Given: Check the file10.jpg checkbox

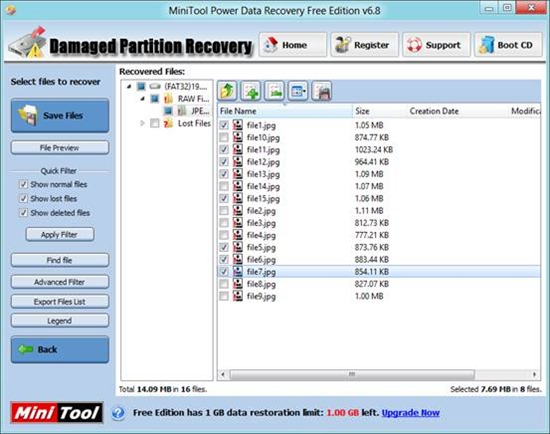Looking at the screenshot, I should [x=224, y=137].
